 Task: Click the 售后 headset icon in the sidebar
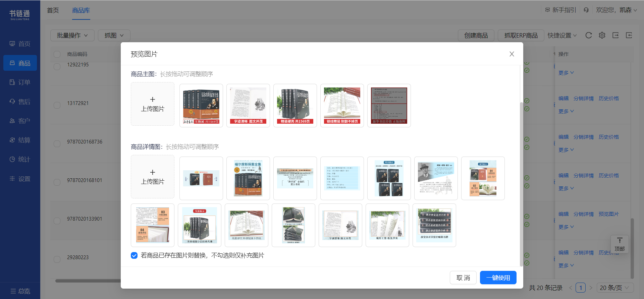(12, 101)
